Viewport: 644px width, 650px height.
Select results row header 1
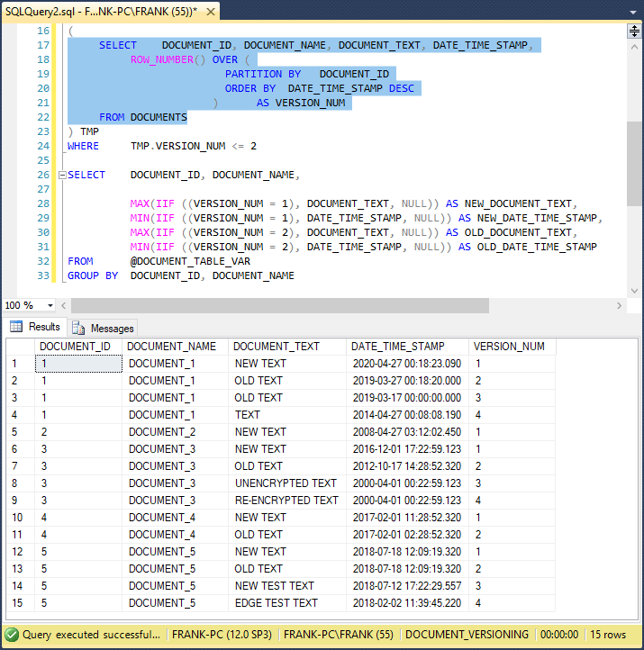pos(21,364)
